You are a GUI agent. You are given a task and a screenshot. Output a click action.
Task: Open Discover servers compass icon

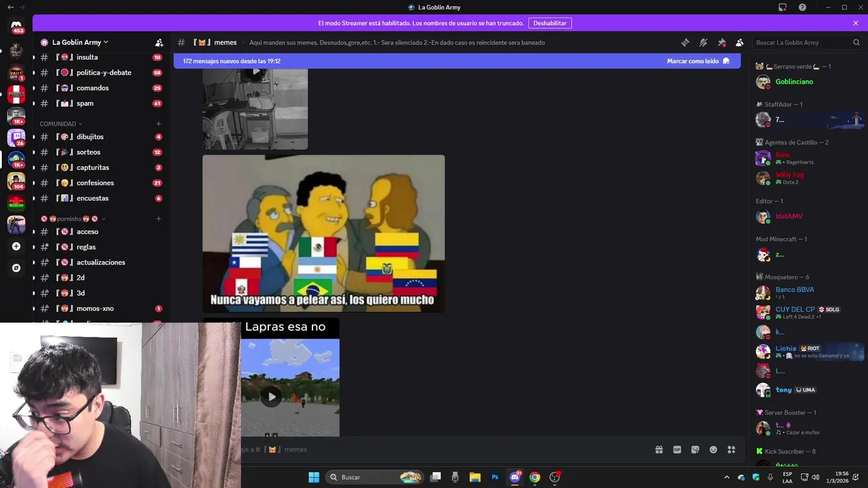[16, 268]
